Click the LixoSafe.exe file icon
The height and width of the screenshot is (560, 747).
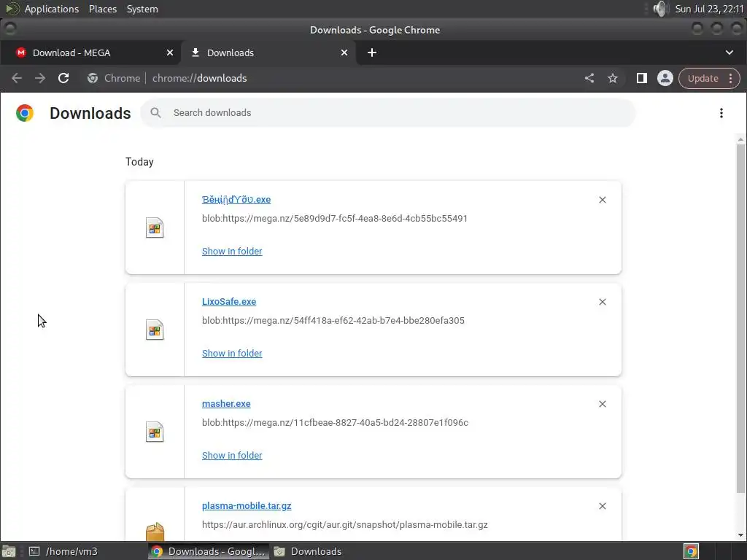coord(155,330)
